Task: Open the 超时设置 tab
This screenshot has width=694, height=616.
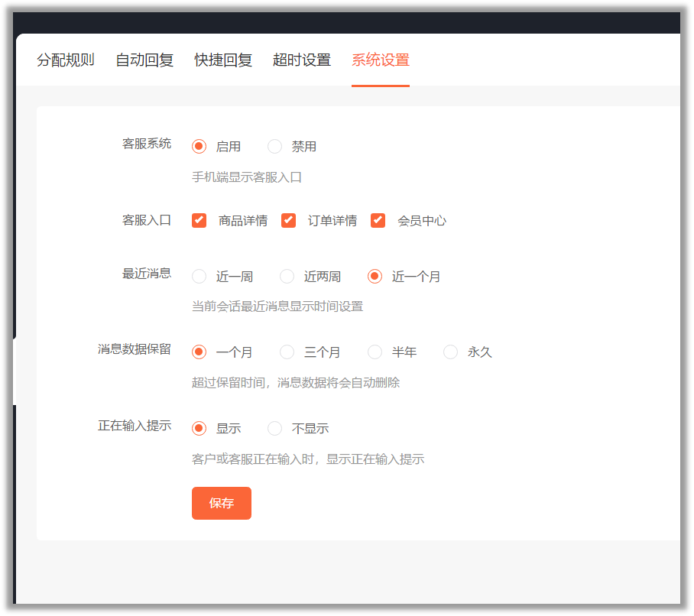Action: click(x=302, y=60)
